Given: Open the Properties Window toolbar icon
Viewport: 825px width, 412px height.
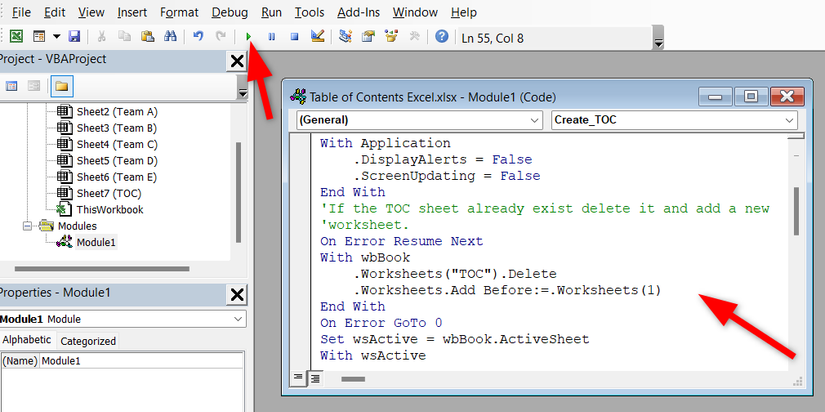Looking at the screenshot, I should (368, 36).
